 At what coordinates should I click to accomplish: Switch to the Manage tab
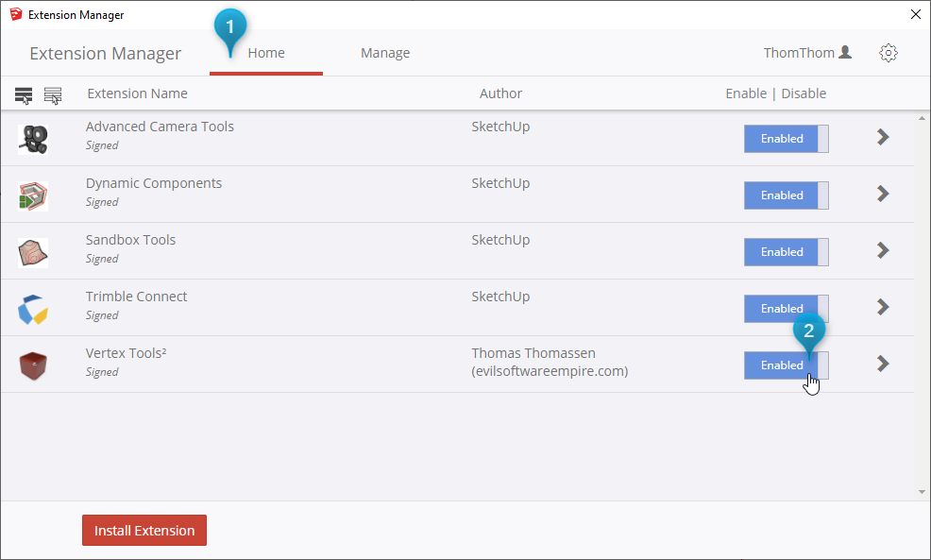(x=385, y=53)
